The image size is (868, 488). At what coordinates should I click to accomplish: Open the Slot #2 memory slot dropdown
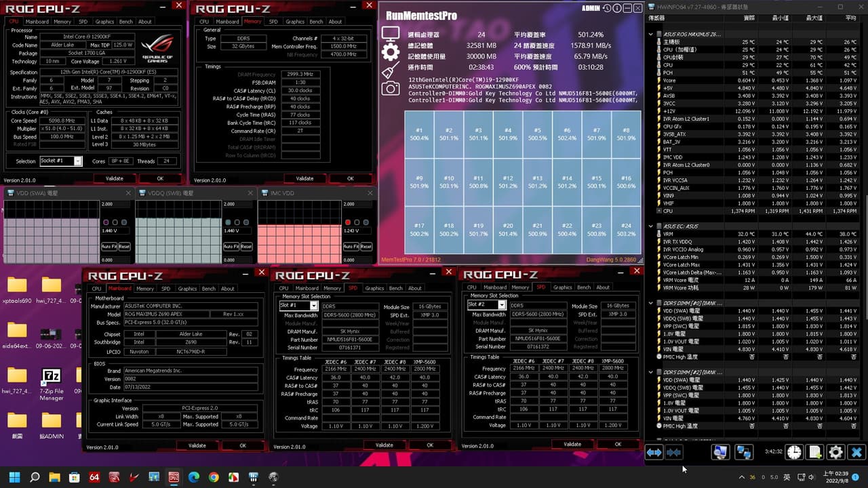click(487, 305)
